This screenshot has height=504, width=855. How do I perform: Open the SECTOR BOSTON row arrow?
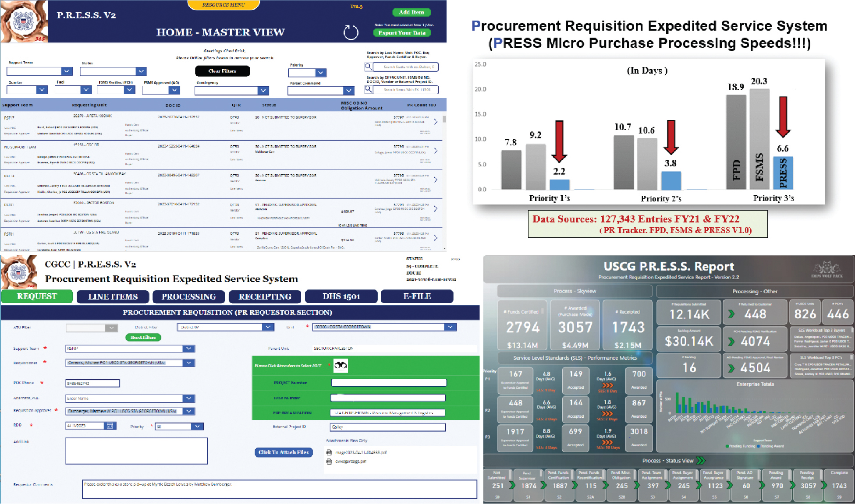click(435, 209)
